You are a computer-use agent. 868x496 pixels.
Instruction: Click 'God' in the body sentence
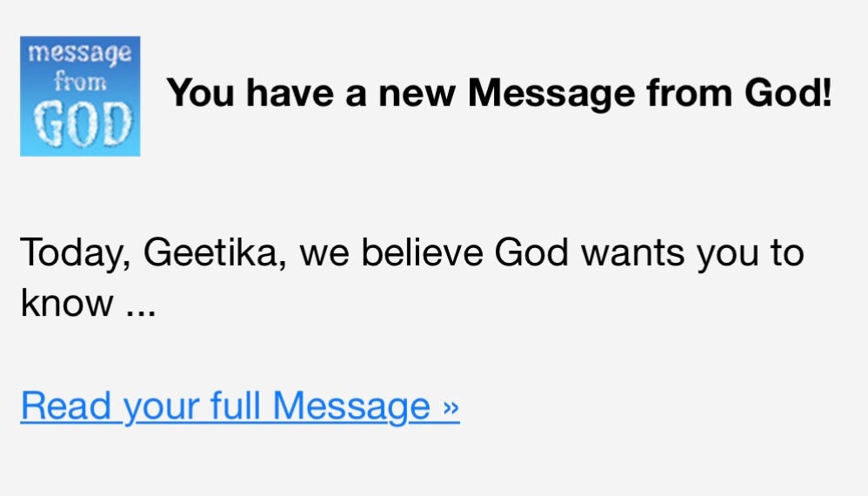531,252
